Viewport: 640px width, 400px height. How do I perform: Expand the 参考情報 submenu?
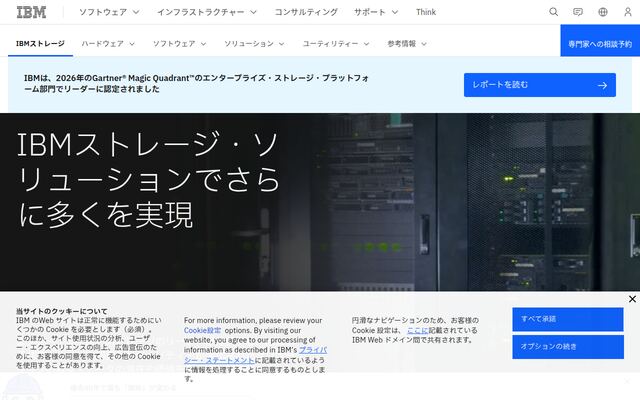pyautogui.click(x=407, y=44)
